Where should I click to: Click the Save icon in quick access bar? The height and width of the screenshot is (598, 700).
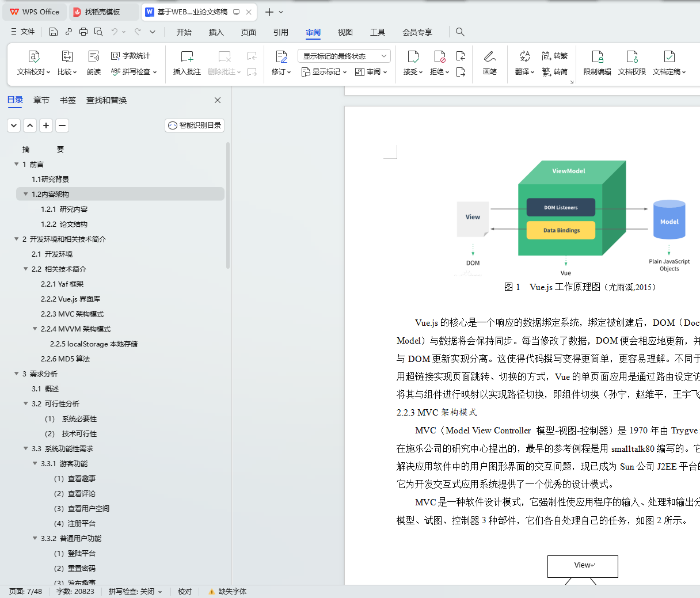point(54,32)
